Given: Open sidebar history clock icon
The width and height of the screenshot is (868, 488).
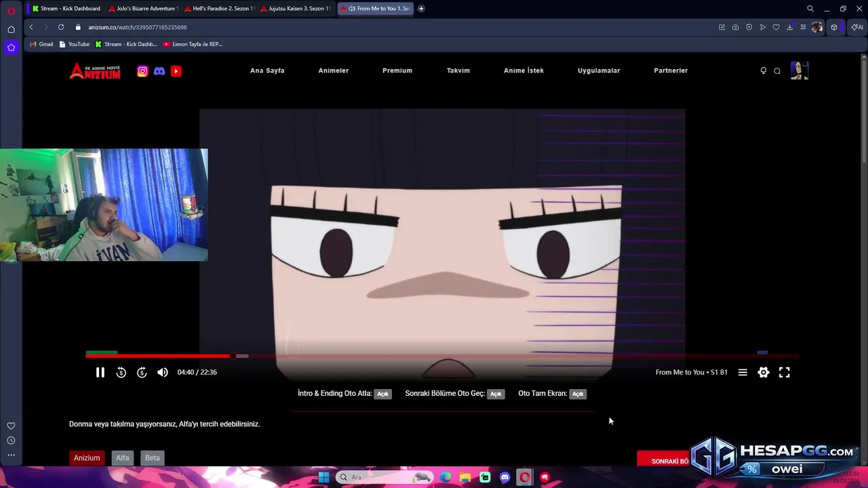Looking at the screenshot, I should pos(11,441).
